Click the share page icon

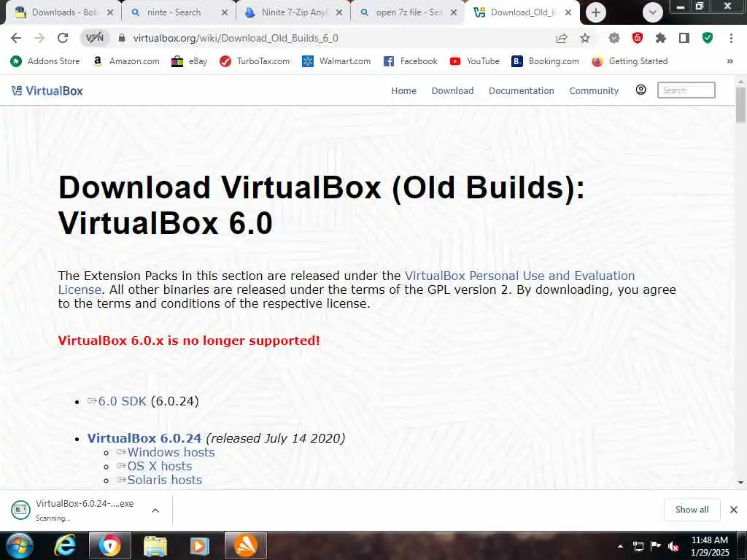point(562,38)
